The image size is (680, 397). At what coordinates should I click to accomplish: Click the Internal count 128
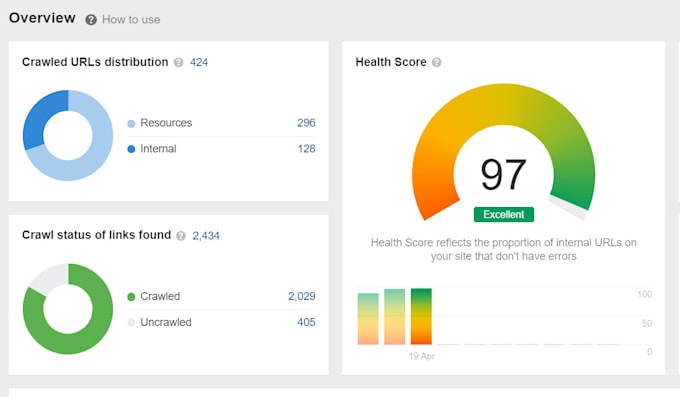pos(306,149)
